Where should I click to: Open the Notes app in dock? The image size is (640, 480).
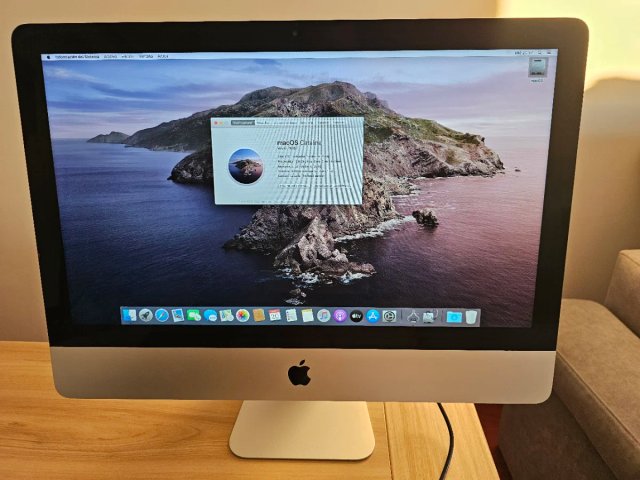click(307, 316)
